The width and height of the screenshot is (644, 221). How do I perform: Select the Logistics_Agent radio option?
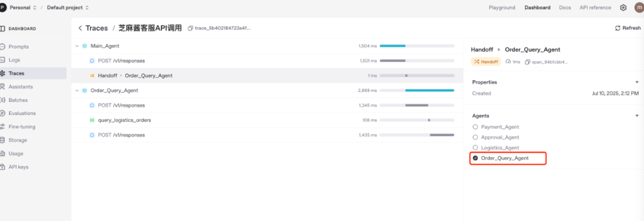click(x=475, y=148)
